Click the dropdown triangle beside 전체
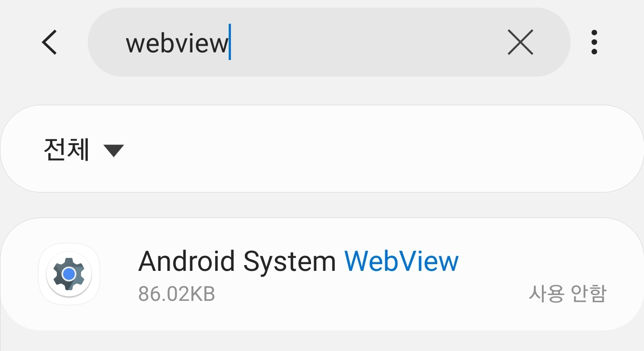 coord(114,150)
